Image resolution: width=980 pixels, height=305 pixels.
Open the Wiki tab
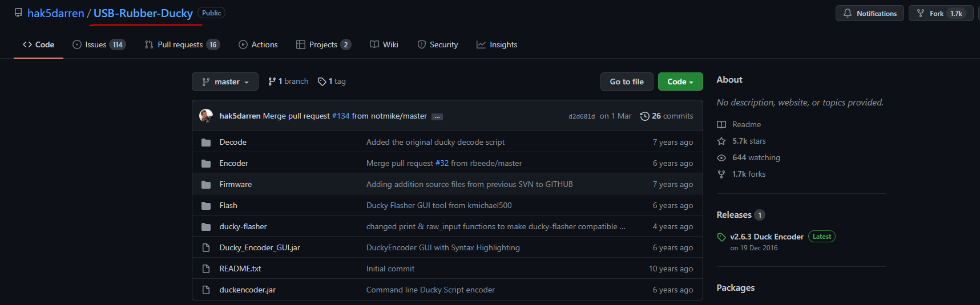point(384,44)
